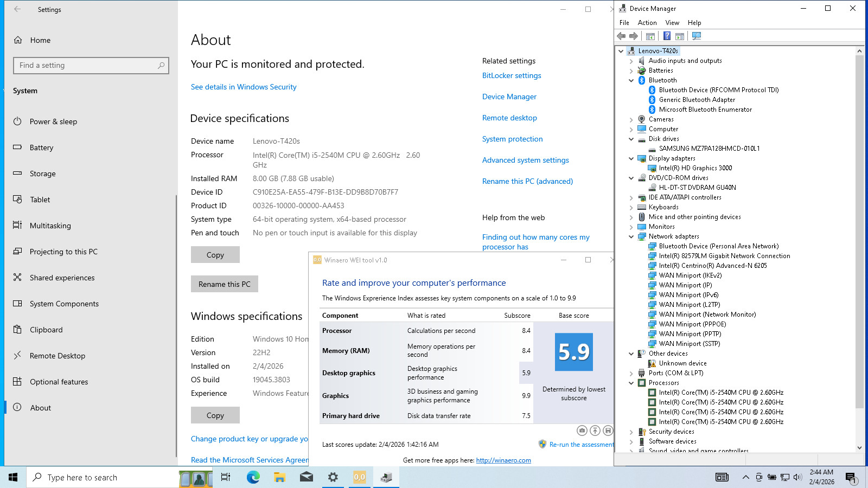Collapse the Bluetooth tree node
Image resolution: width=868 pixels, height=488 pixels.
click(631, 80)
